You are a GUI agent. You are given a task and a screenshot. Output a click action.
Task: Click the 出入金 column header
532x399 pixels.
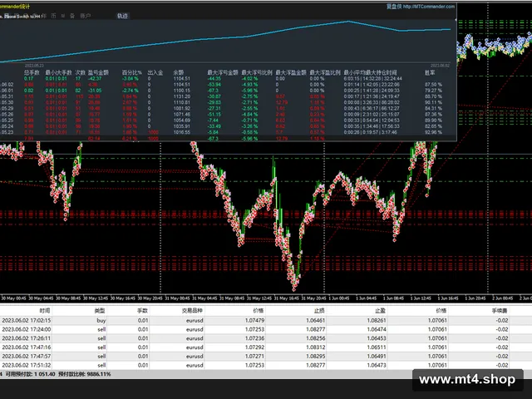155,72
